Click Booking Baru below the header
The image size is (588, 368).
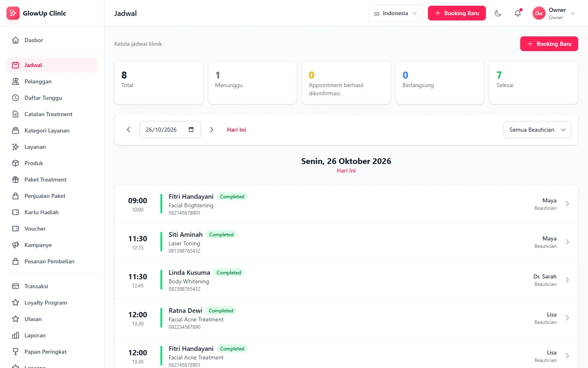[549, 44]
